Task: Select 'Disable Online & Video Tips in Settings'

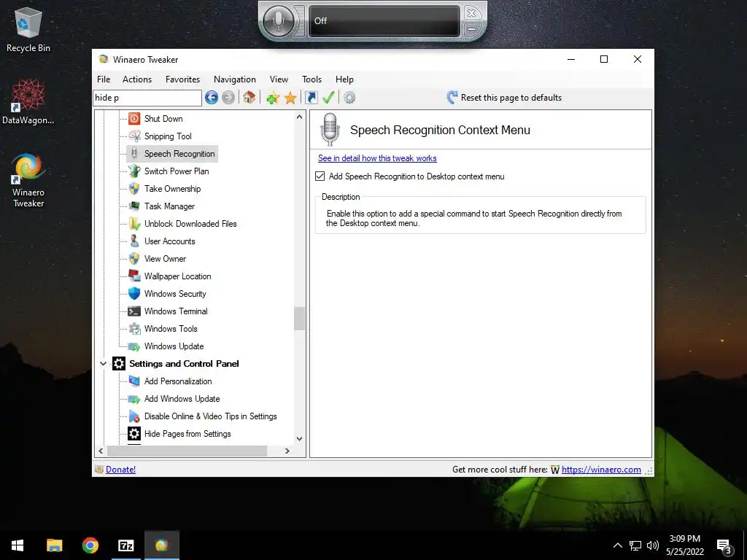Action: coord(211,416)
